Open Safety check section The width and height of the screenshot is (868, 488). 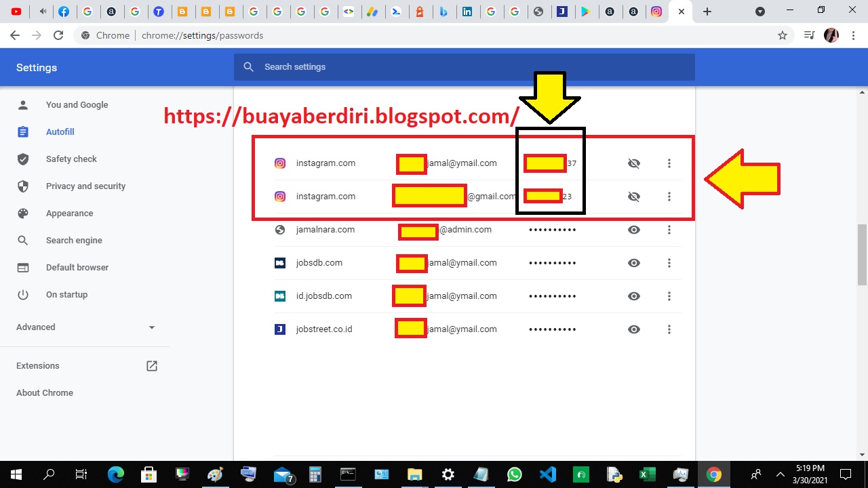(71, 159)
